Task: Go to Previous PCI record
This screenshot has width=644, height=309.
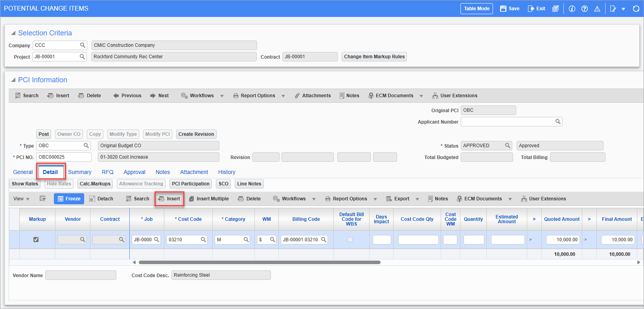Action: coord(127,96)
